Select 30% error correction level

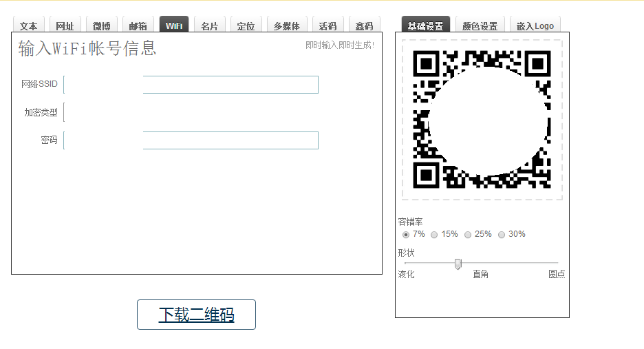tap(502, 235)
